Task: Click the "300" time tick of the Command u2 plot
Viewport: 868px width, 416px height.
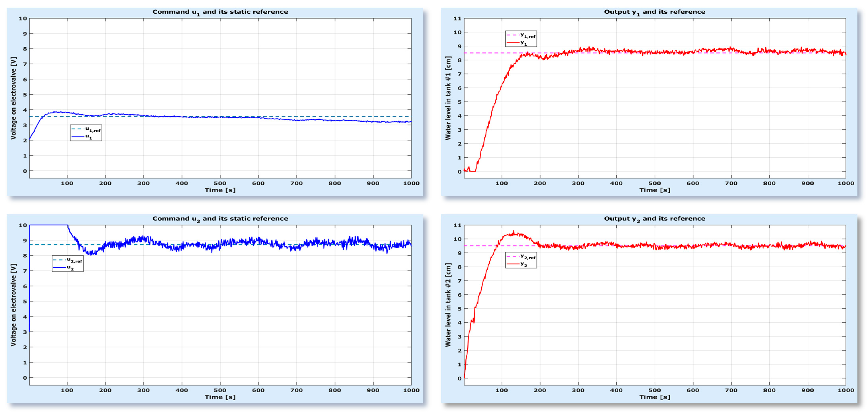Action: click(x=144, y=390)
